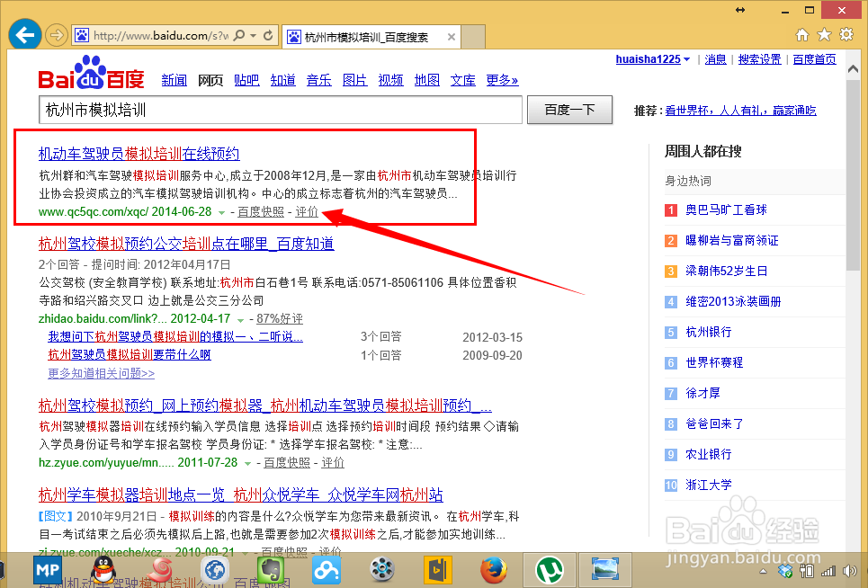Open the 知道 search category

[x=282, y=80]
